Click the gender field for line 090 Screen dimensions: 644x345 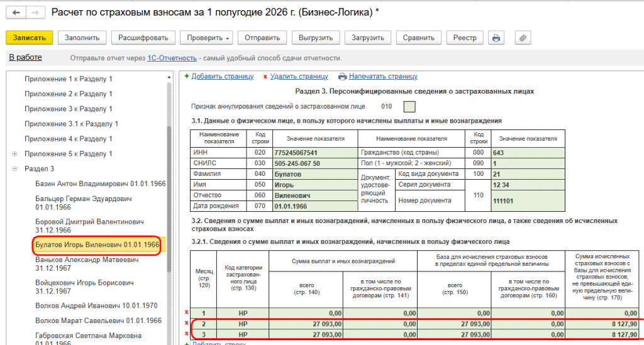click(x=528, y=163)
